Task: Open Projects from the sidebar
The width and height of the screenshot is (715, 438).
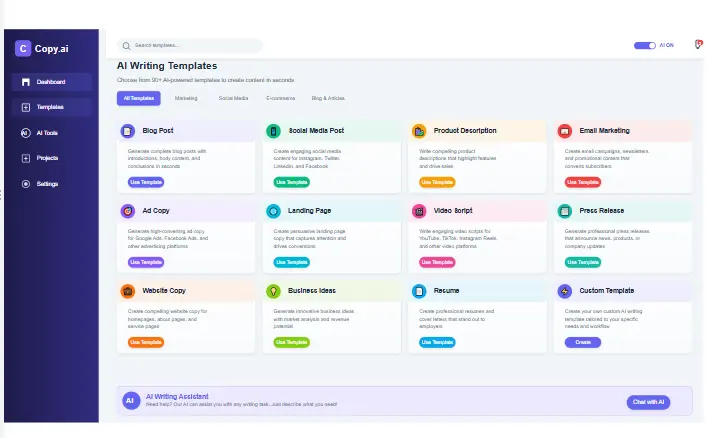Action: coord(52,158)
